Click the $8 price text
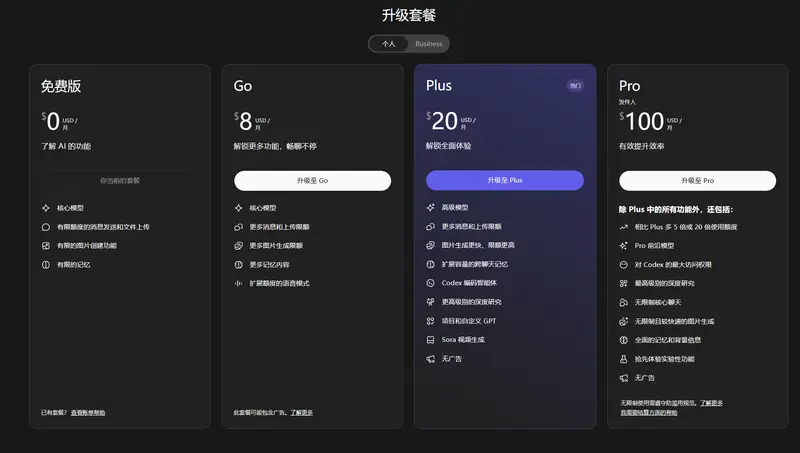This screenshot has width=800, height=453. click(x=243, y=122)
